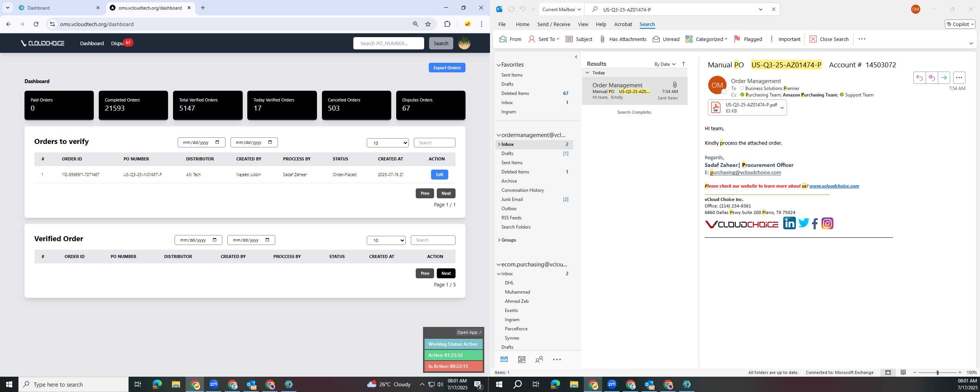Expand the Groups folder section
Image resolution: width=980 pixels, height=392 pixels.
(499, 240)
